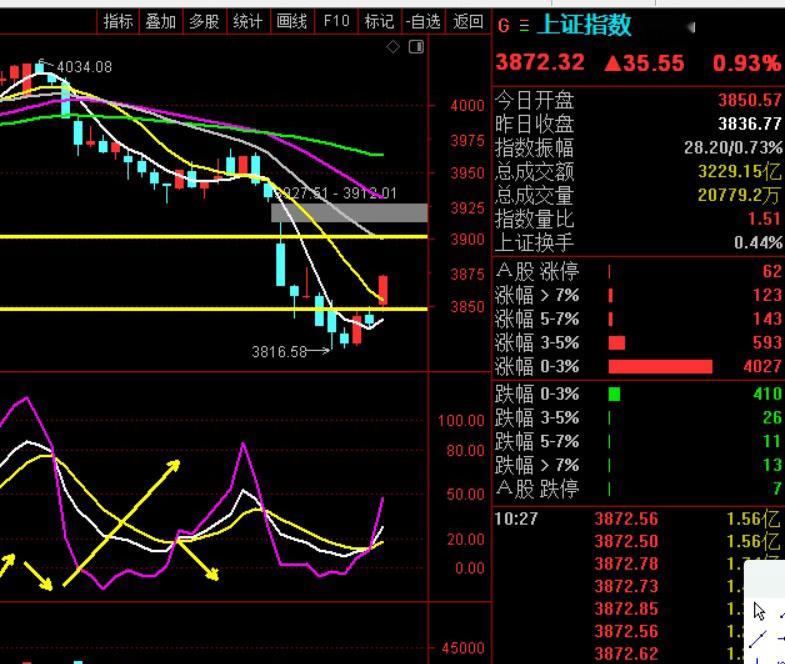Click the 上证指数 title

[x=584, y=25]
